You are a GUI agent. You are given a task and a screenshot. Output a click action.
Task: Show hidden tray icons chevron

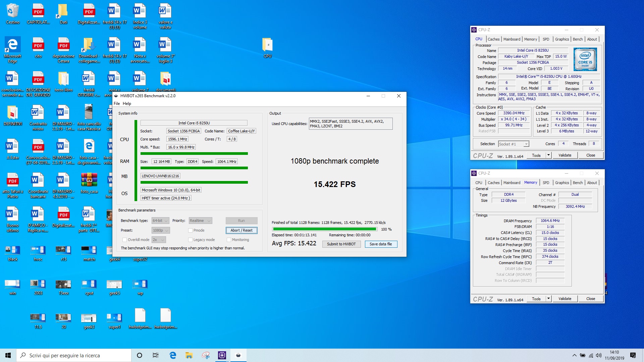(575, 355)
